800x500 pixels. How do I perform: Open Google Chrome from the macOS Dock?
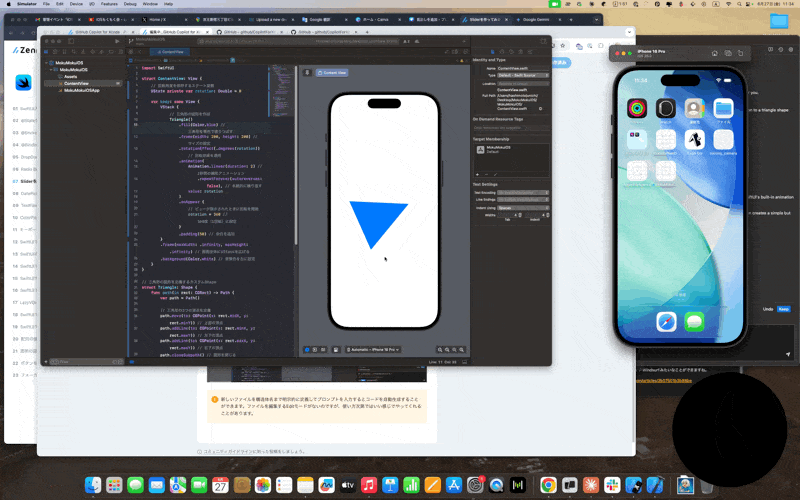(548, 485)
